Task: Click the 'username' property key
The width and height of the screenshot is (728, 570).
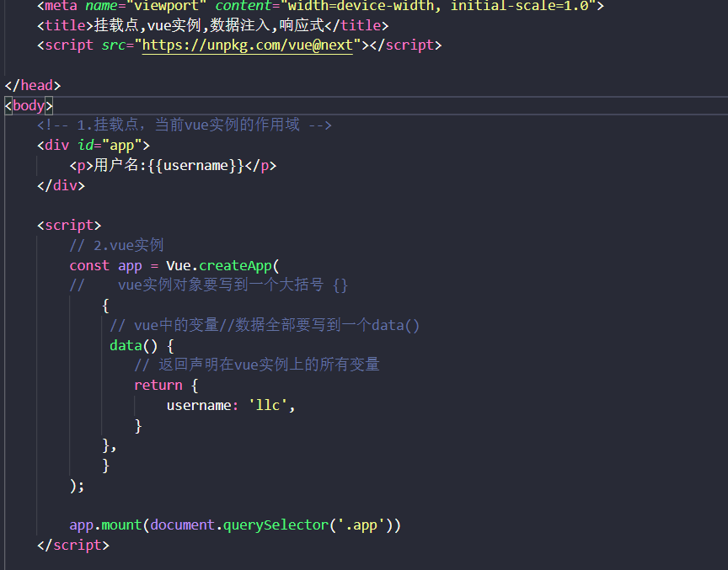Action: [x=199, y=405]
